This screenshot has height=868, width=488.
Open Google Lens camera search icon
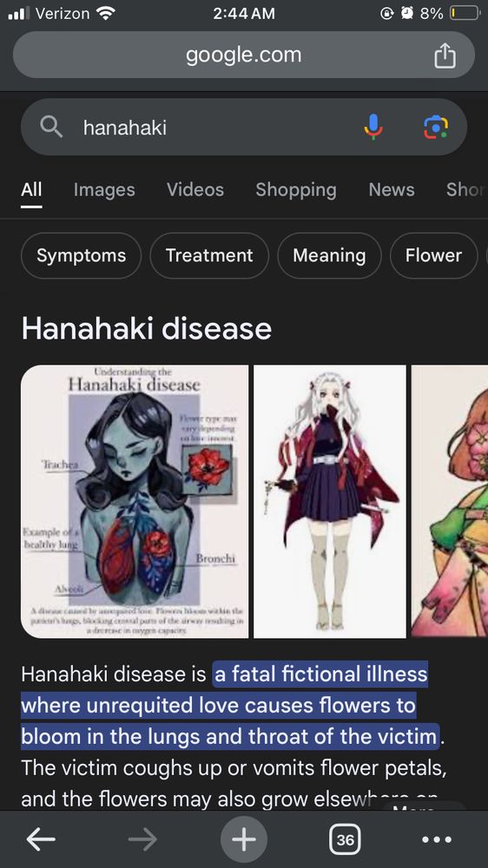tap(436, 128)
